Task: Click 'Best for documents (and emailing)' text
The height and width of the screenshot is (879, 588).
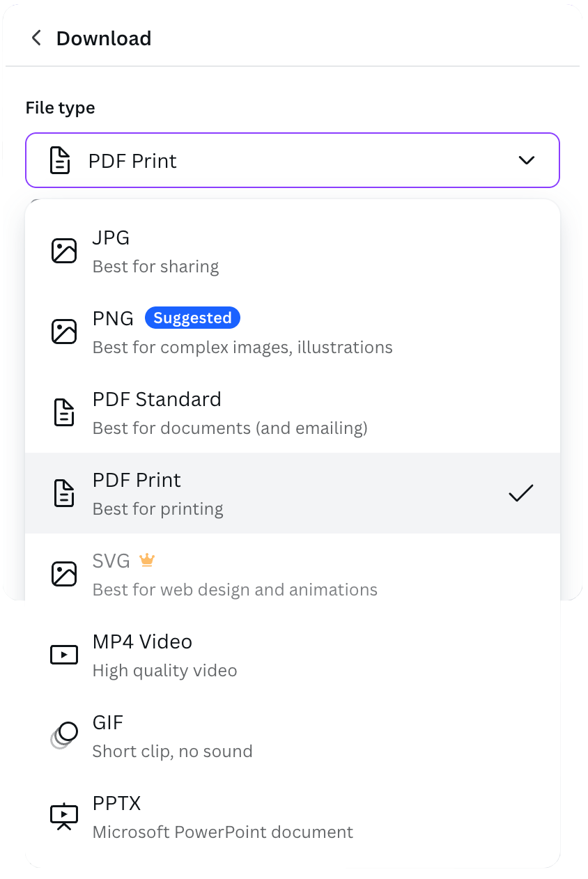Action: point(230,428)
